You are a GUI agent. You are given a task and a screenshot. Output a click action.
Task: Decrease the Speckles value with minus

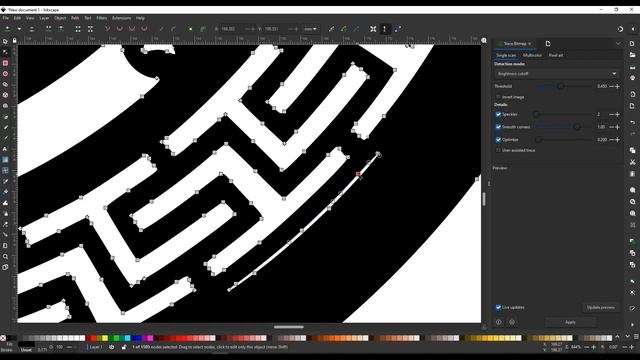[x=611, y=114]
